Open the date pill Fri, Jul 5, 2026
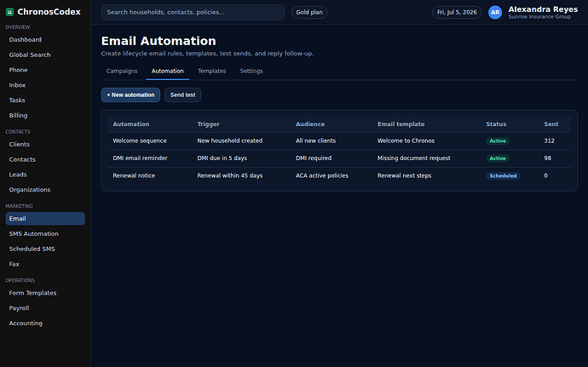 tap(457, 13)
